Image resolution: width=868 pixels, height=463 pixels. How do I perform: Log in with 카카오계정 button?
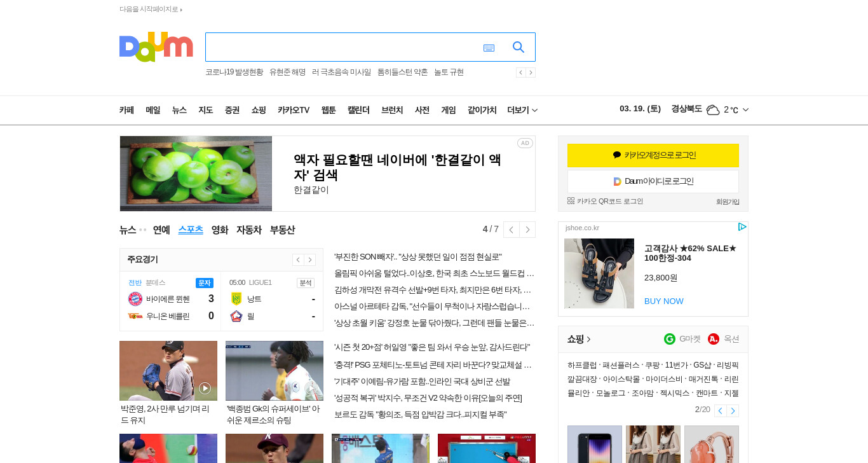point(653,155)
